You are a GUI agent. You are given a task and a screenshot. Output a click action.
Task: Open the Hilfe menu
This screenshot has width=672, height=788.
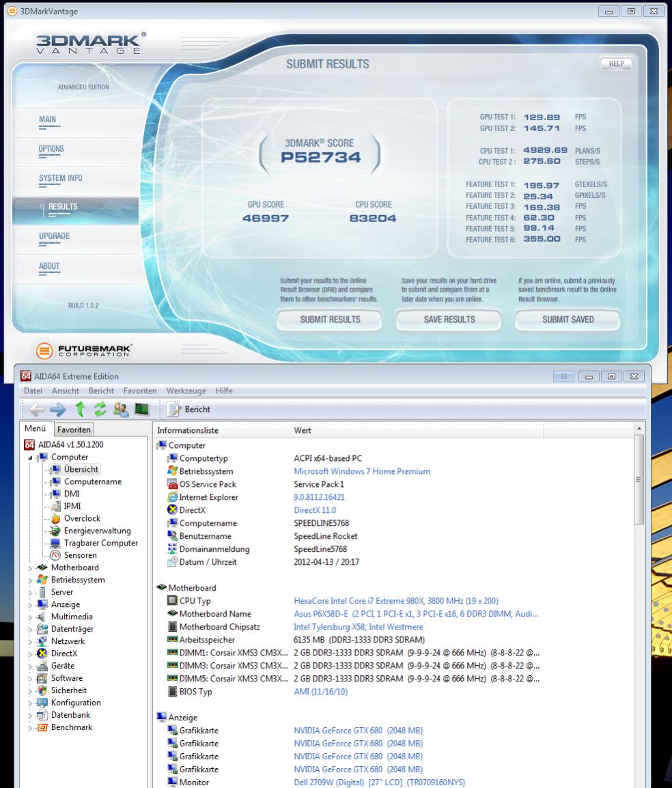tap(224, 391)
